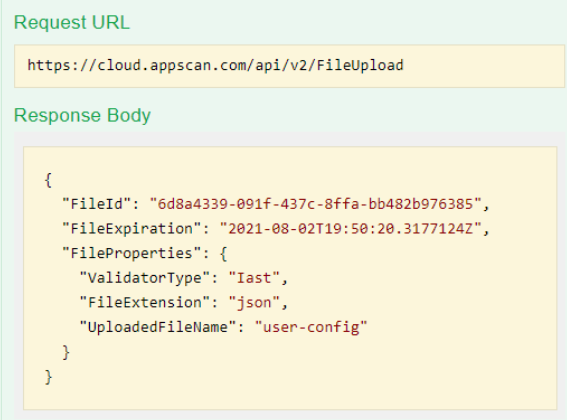
Task: Click the "UploadedFileName" key
Action: click(158, 327)
